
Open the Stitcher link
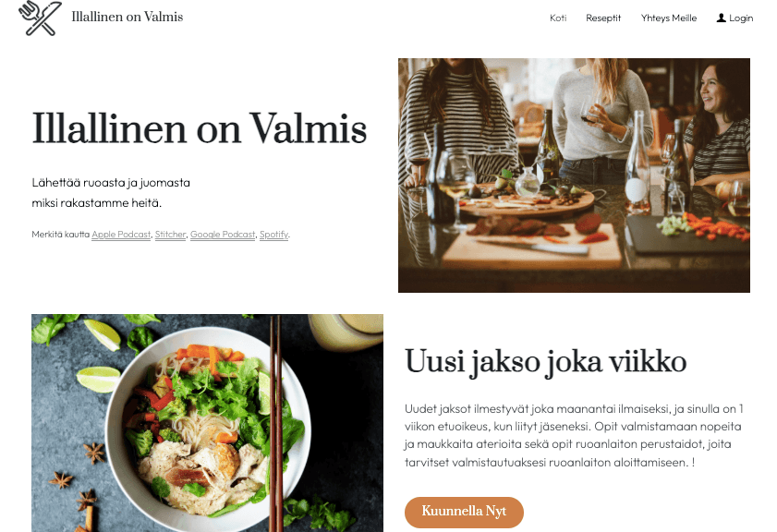tap(170, 235)
